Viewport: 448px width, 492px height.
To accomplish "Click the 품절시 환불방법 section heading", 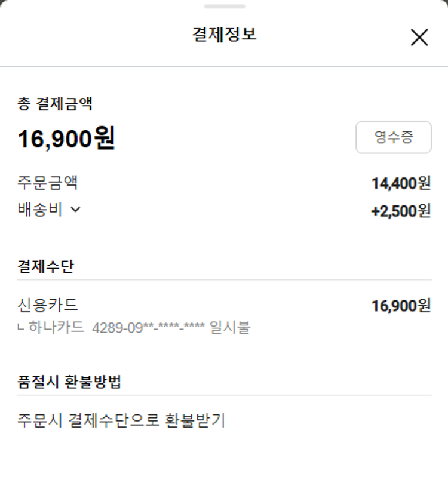I will (69, 382).
